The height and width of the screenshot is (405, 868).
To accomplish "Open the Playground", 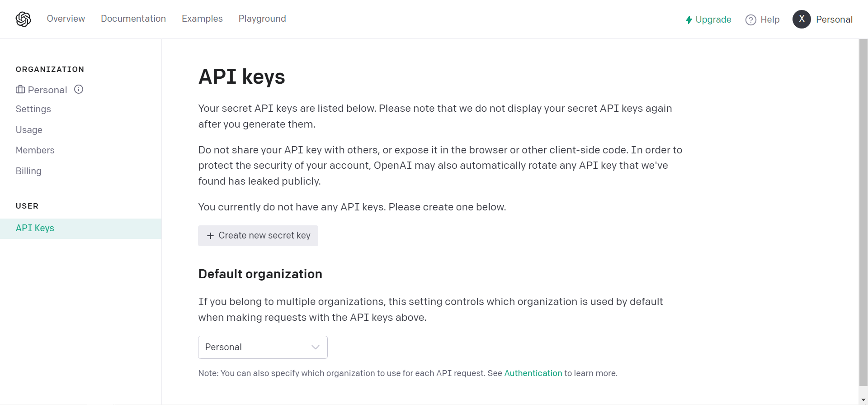I will (262, 19).
